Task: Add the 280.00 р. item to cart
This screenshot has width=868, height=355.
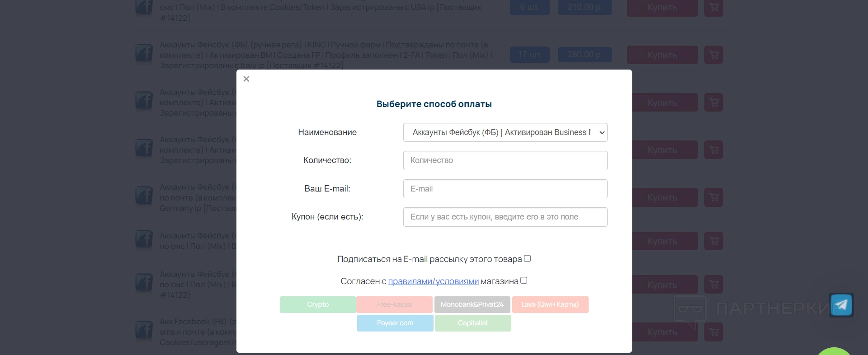Action: (713, 55)
